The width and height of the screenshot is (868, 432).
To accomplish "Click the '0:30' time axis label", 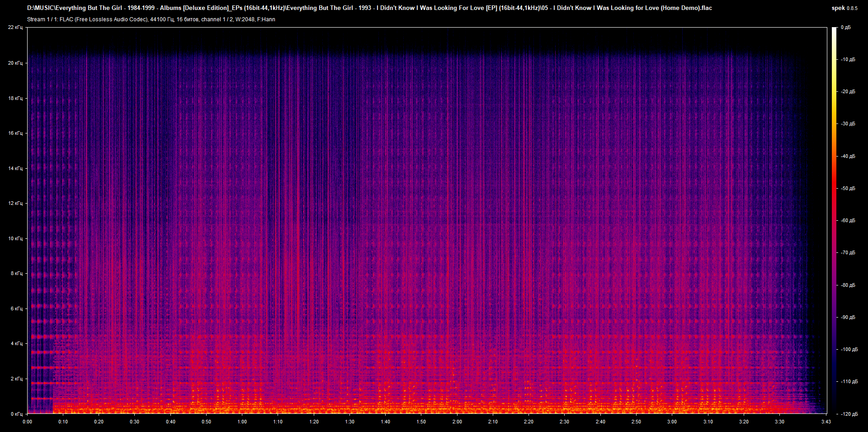I will click(x=135, y=422).
